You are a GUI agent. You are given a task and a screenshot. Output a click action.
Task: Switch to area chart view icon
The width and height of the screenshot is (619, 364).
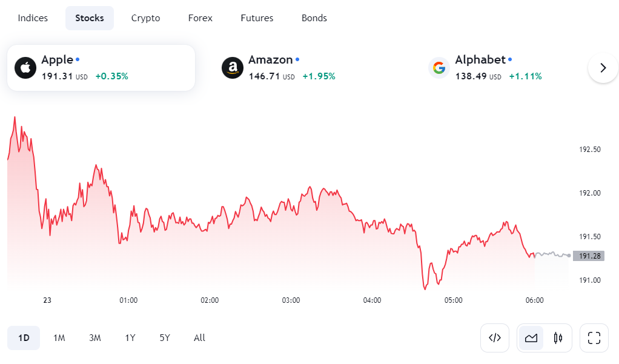pos(531,338)
